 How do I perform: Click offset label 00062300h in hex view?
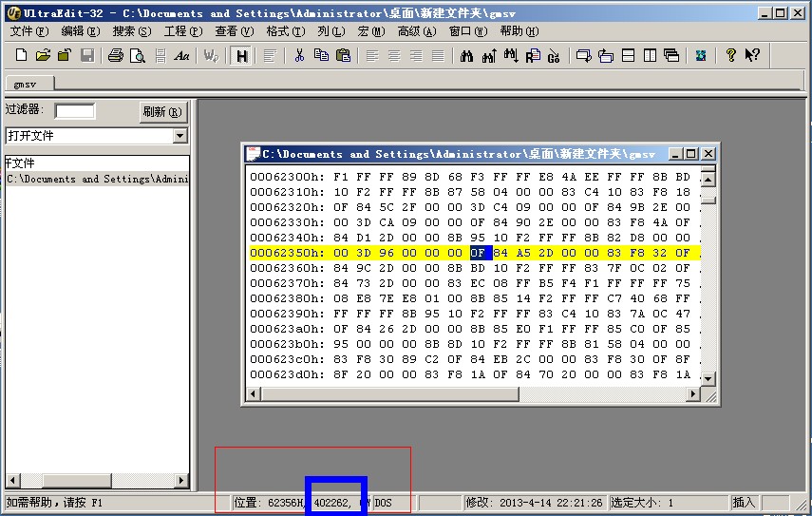pyautogui.click(x=288, y=177)
